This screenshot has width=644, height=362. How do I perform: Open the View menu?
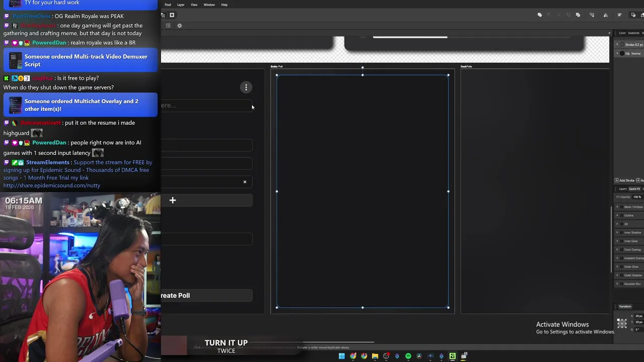click(194, 5)
